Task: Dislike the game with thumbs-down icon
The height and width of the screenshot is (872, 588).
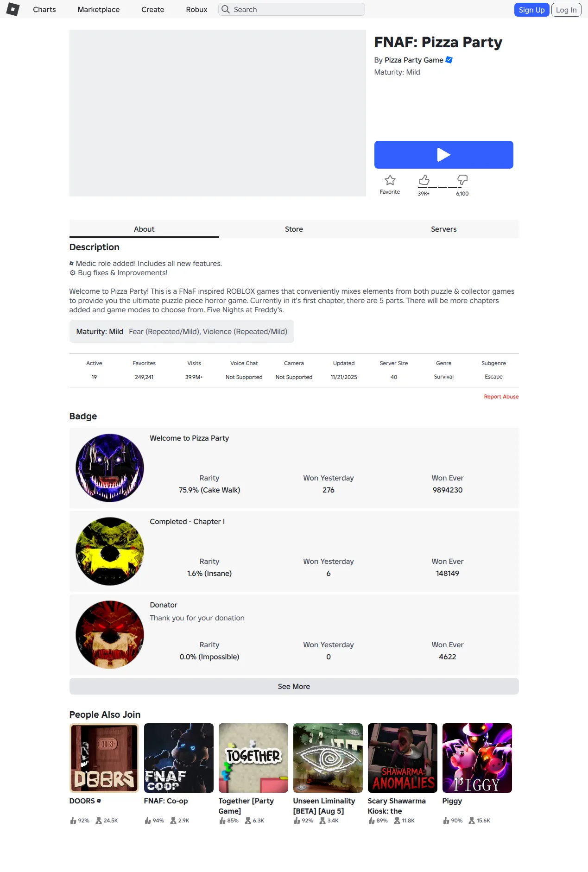Action: point(462,180)
